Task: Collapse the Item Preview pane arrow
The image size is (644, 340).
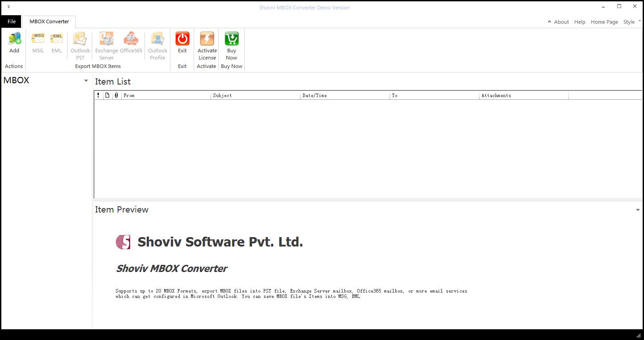Action: tap(638, 210)
